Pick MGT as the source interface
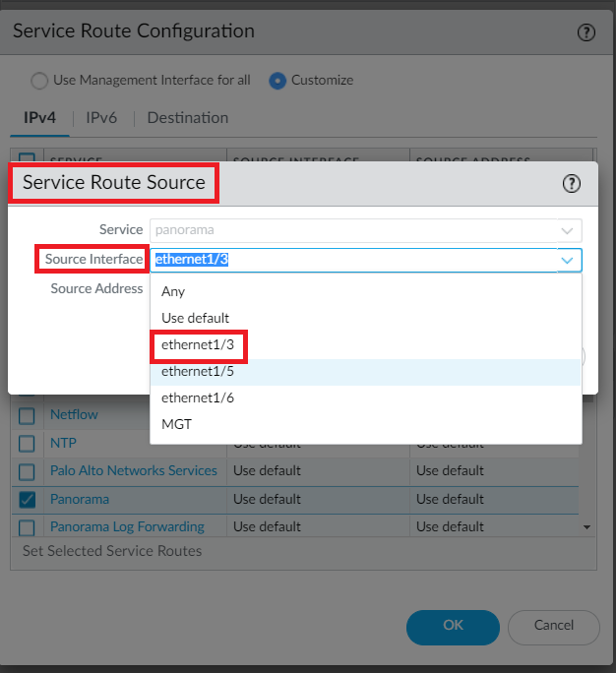The height and width of the screenshot is (673, 616). [x=177, y=425]
